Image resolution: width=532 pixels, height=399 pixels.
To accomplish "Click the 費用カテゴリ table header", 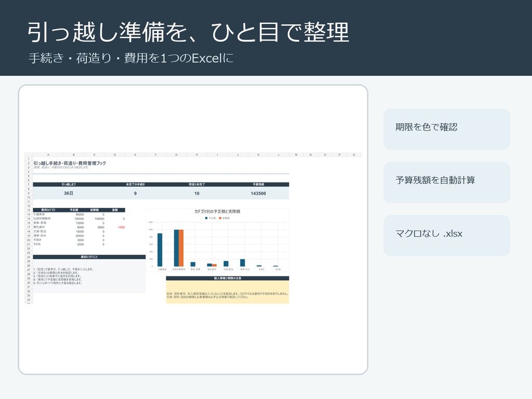I will pyautogui.click(x=48, y=210).
